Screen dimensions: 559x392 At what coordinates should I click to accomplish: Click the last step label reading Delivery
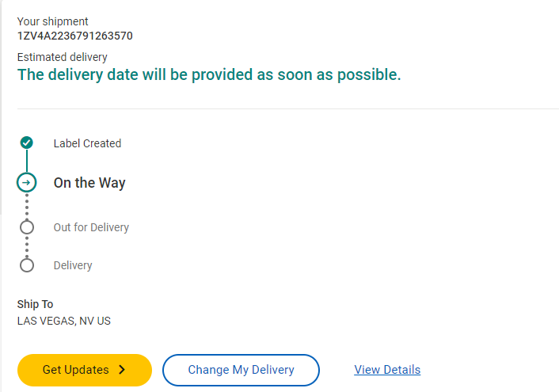pos(73,265)
